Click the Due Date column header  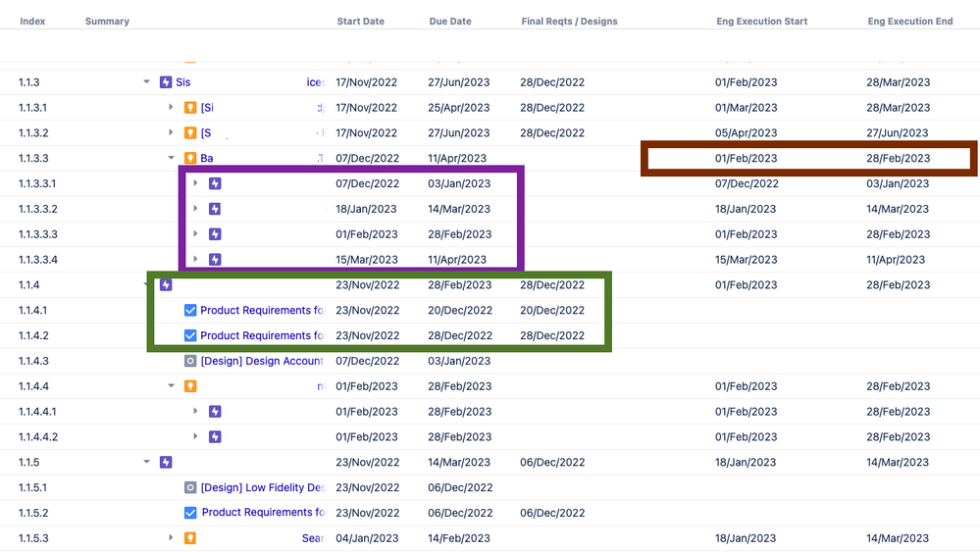coord(450,22)
